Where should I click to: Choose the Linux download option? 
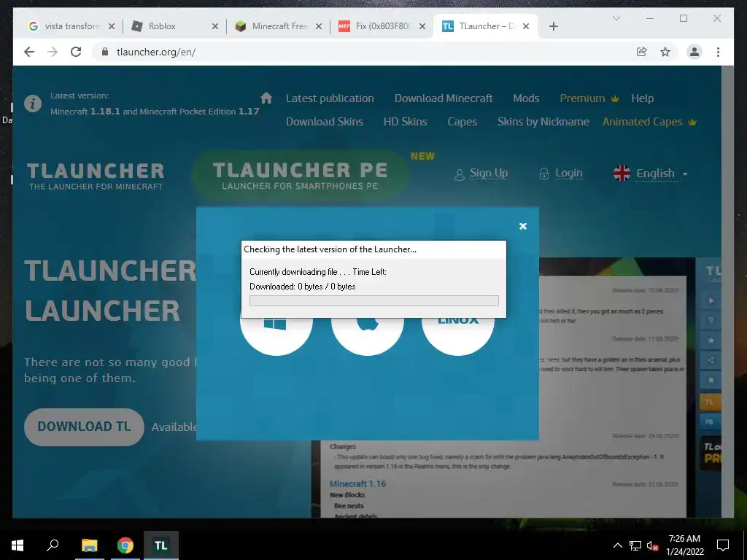(458, 336)
